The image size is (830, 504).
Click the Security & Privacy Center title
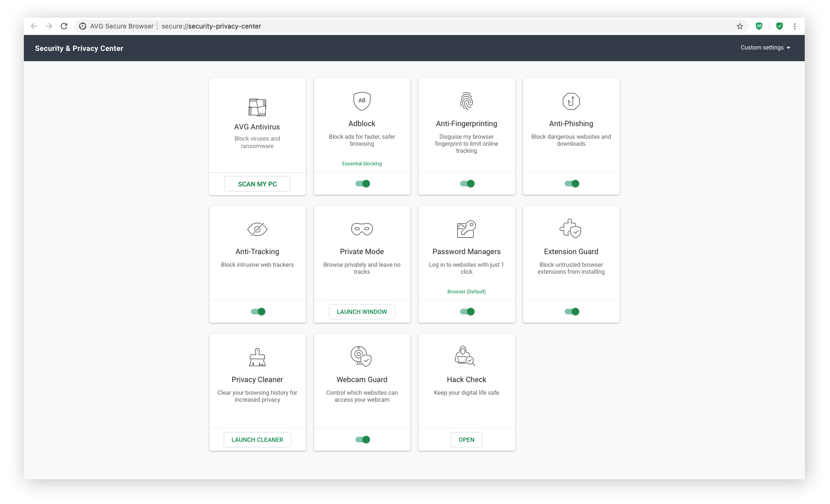[79, 48]
